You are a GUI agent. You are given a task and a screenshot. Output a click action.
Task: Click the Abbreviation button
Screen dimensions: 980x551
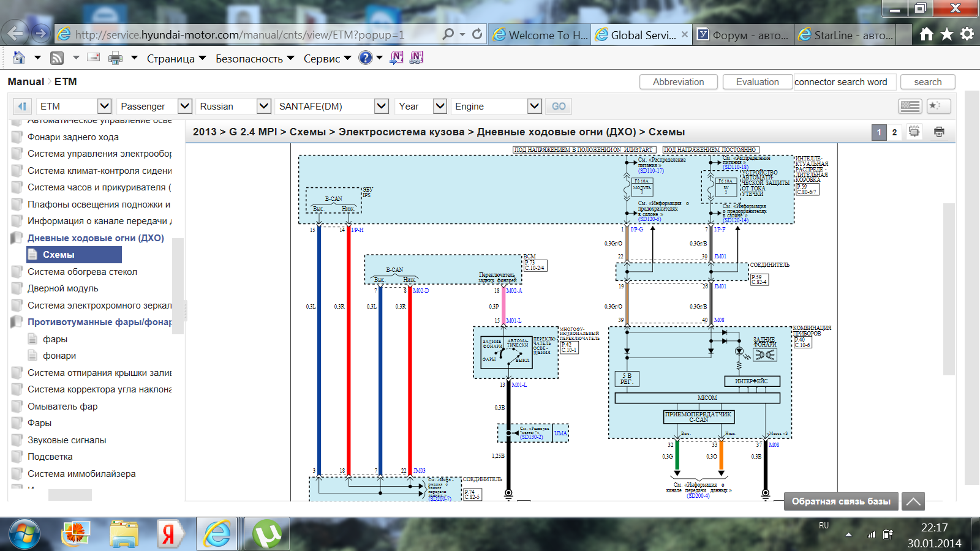tap(678, 82)
